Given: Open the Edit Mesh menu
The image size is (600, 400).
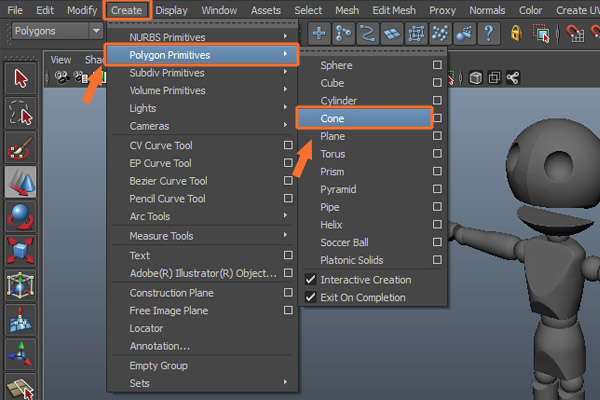Looking at the screenshot, I should pyautogui.click(x=394, y=10).
